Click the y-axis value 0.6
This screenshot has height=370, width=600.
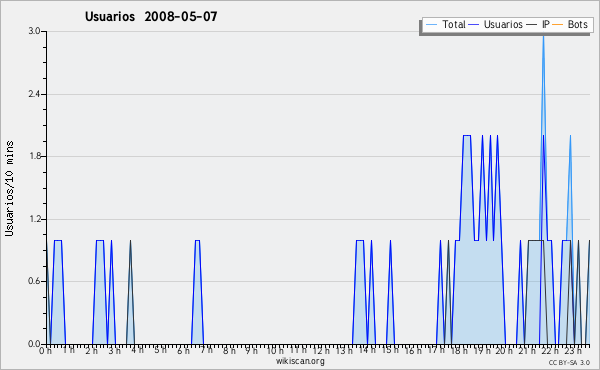click(x=34, y=281)
